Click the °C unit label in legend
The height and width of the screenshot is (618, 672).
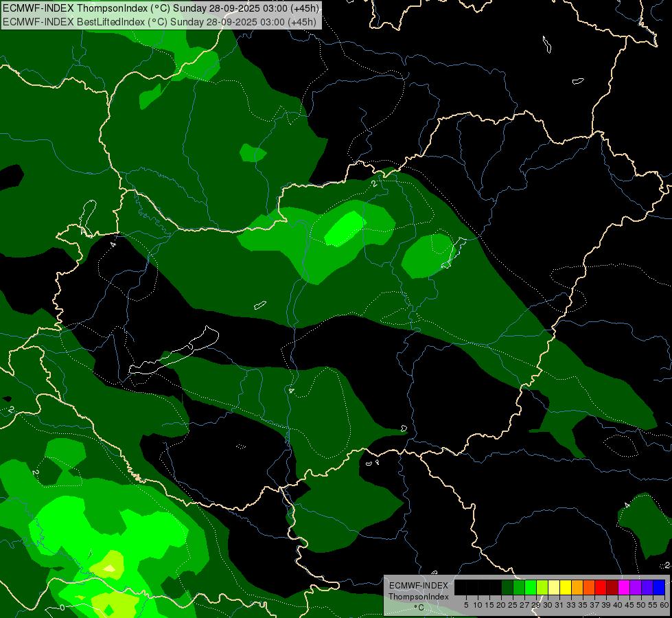[419, 607]
